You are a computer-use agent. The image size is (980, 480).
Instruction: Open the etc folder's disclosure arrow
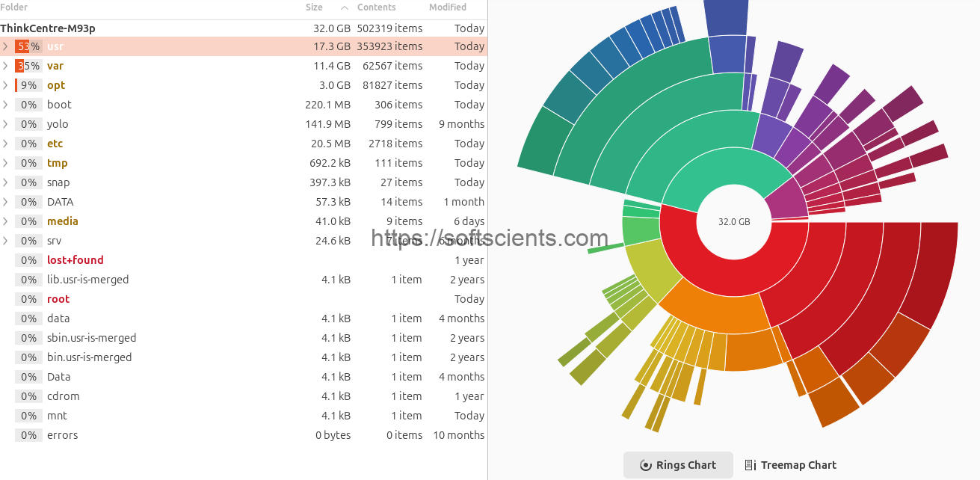coord(6,144)
